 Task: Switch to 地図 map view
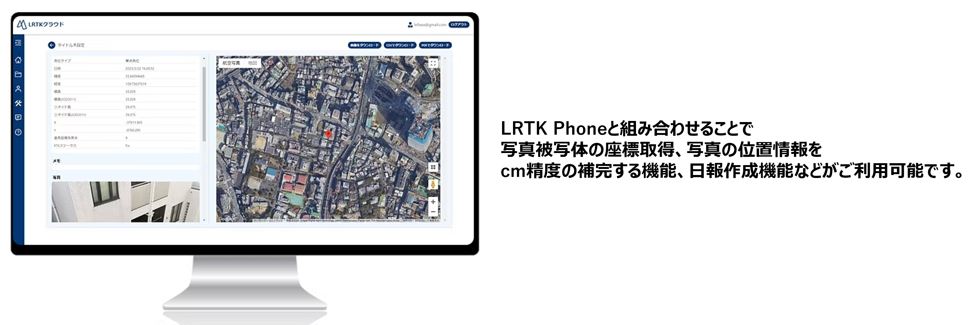252,63
